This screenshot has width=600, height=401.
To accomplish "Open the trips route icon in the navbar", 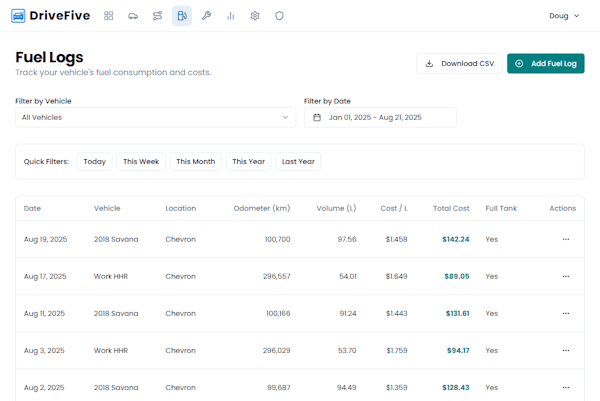I will 157,16.
